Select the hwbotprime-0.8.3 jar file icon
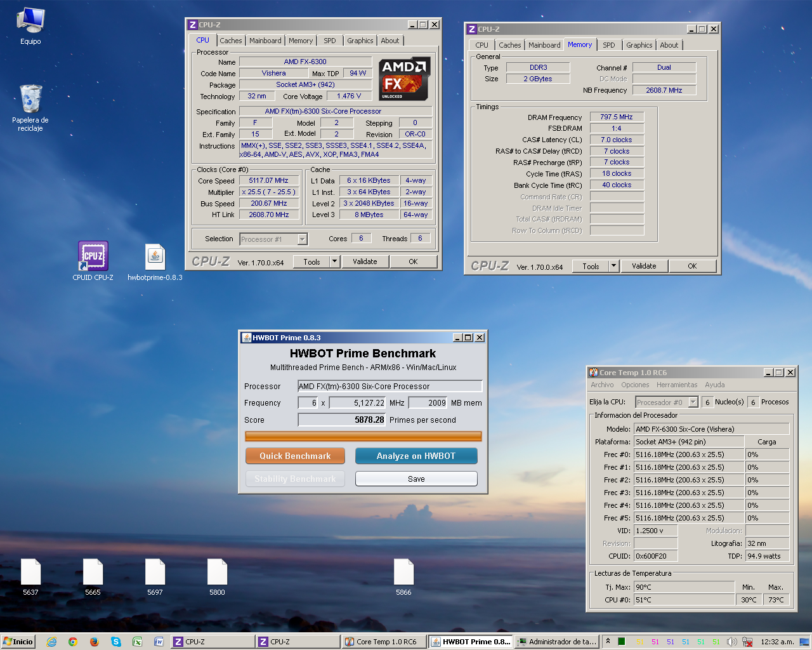812x650 pixels. 155,262
